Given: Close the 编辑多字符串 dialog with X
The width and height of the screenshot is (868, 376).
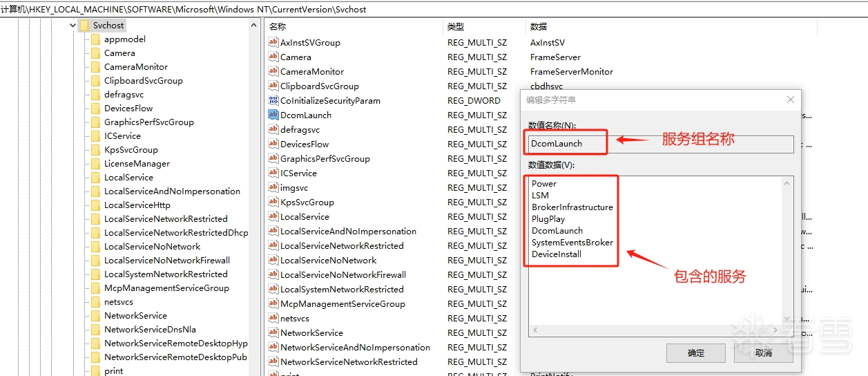Looking at the screenshot, I should click(791, 100).
